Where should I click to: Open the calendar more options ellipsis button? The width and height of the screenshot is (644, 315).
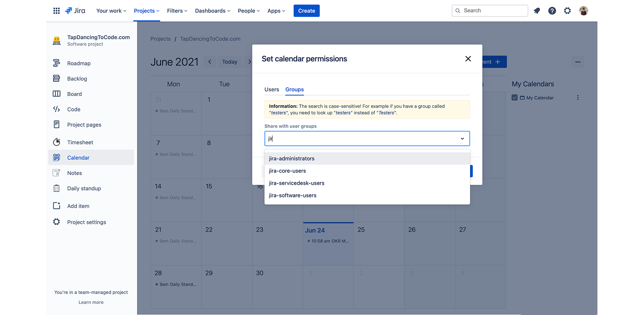(578, 62)
